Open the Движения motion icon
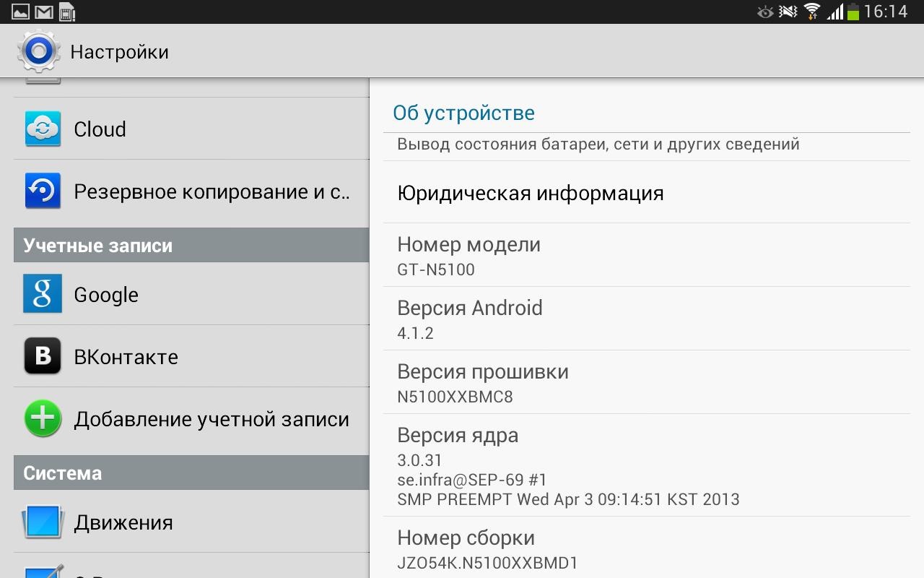This screenshot has height=578, width=924. tap(43, 522)
